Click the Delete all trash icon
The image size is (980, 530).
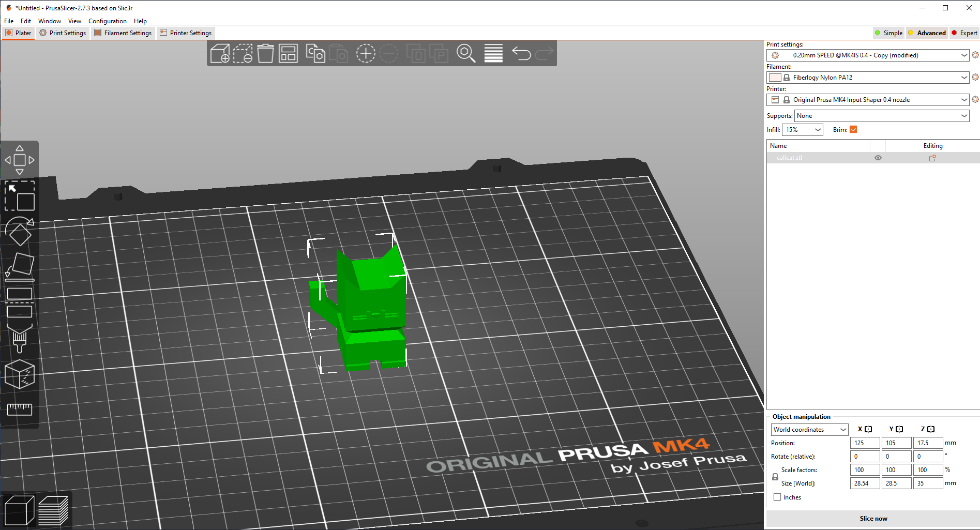[265, 53]
